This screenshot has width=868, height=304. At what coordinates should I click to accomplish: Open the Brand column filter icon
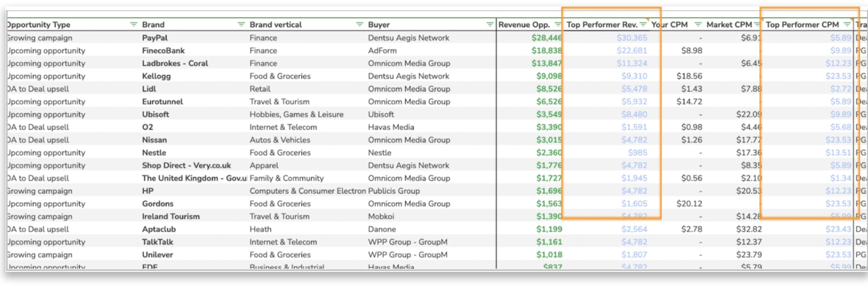click(x=241, y=24)
